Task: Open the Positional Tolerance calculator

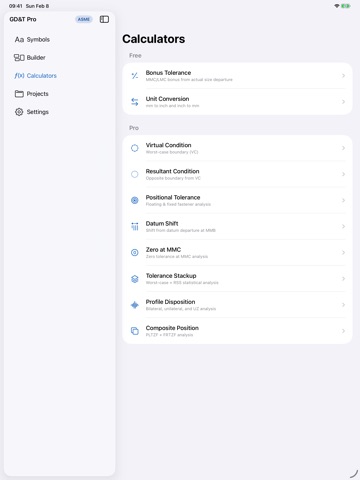Action: click(x=237, y=200)
